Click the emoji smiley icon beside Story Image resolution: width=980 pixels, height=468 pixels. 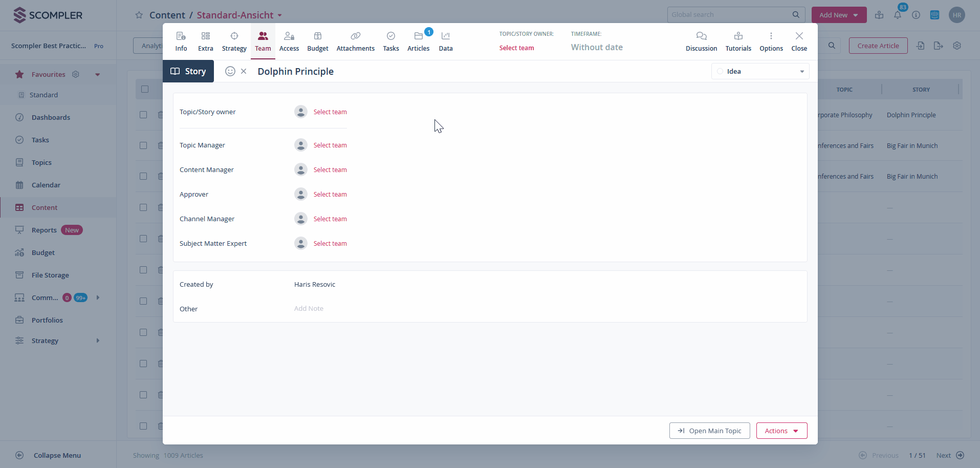230,71
